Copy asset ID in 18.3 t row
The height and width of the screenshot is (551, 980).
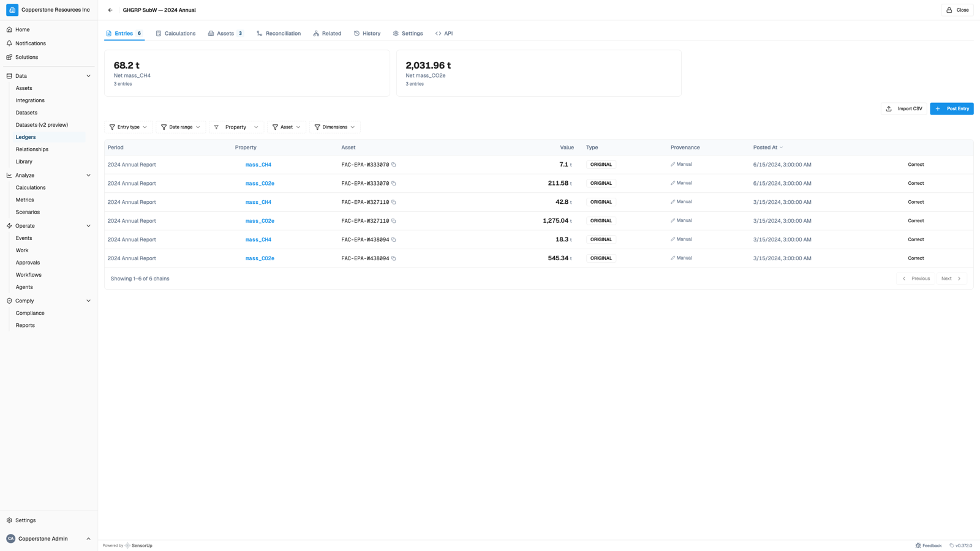coord(394,240)
